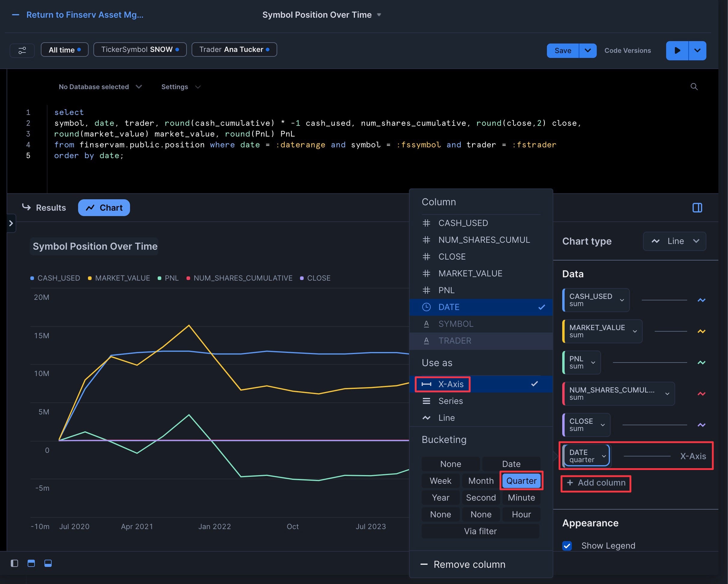The height and width of the screenshot is (584, 728).
Task: Click Remove column at menu bottom
Action: (469, 564)
